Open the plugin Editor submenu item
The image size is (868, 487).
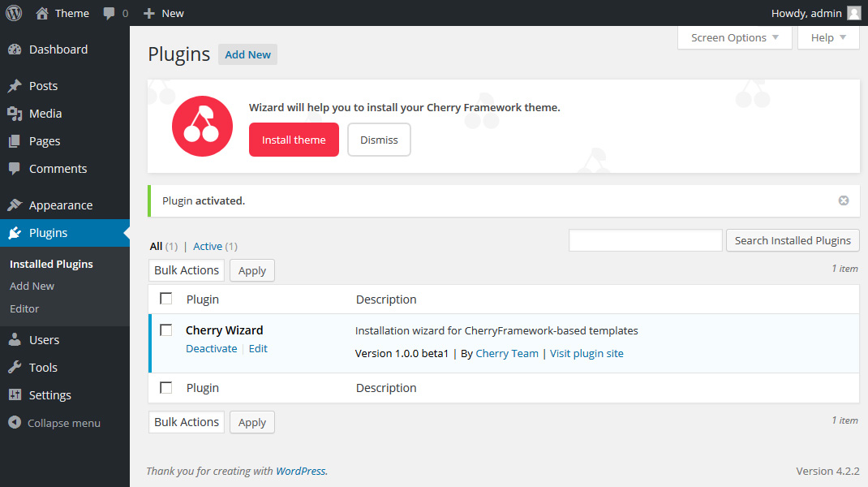(x=24, y=308)
